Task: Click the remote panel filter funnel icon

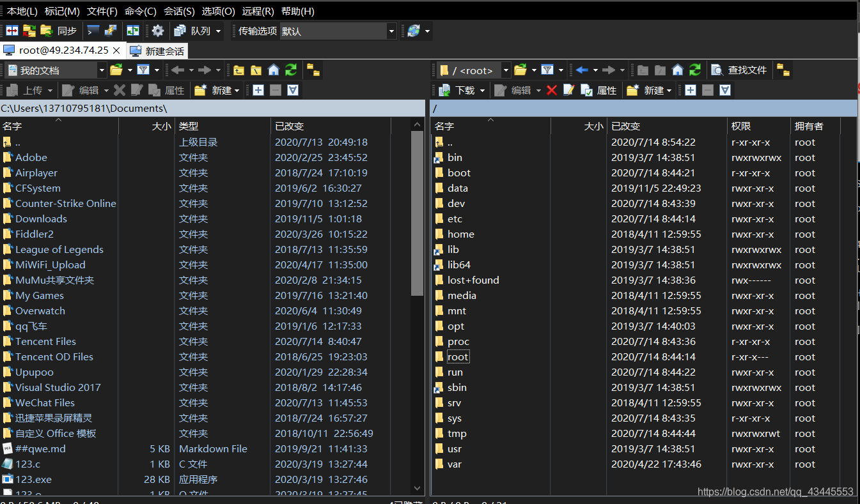Action: pos(547,70)
